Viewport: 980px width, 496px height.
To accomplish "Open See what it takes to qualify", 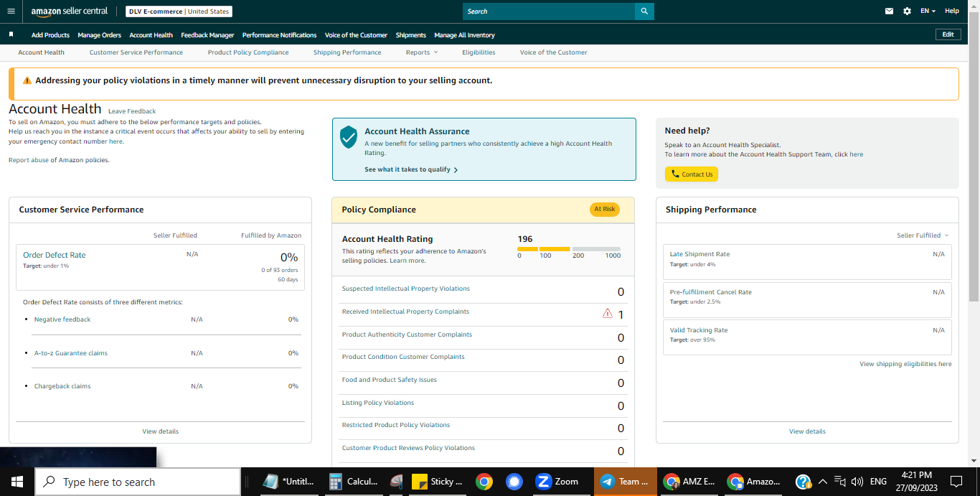I will click(411, 170).
